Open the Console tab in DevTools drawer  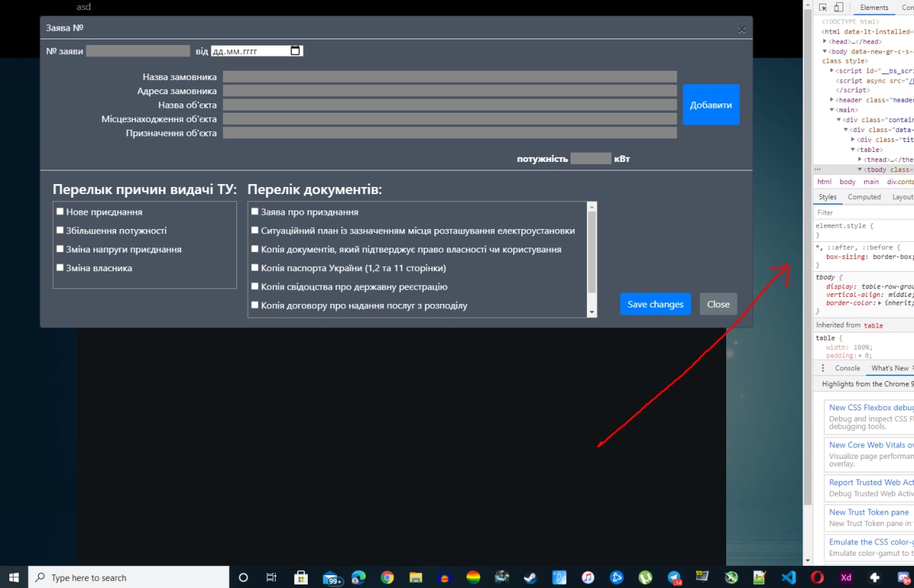point(848,368)
